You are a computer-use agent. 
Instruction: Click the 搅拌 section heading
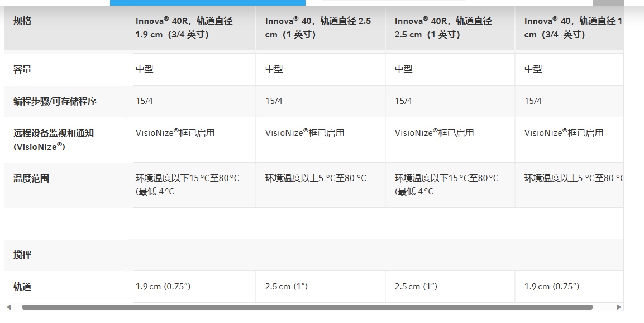pyautogui.click(x=22, y=255)
